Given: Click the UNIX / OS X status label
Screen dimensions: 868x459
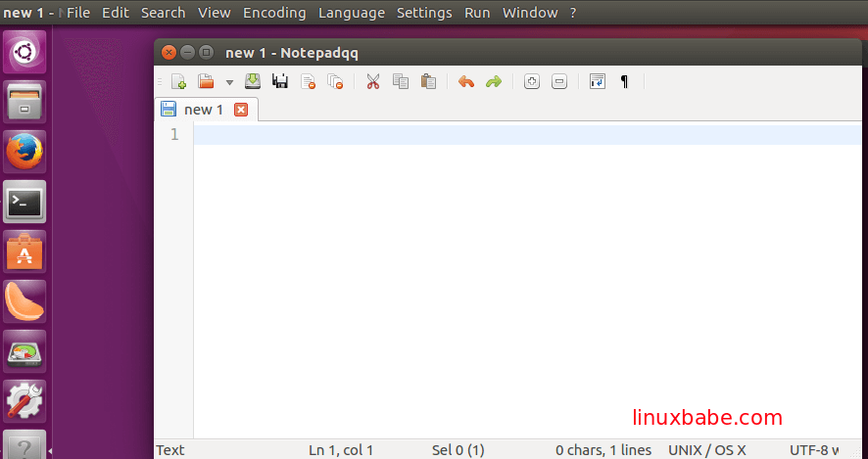Looking at the screenshot, I should 706,450.
